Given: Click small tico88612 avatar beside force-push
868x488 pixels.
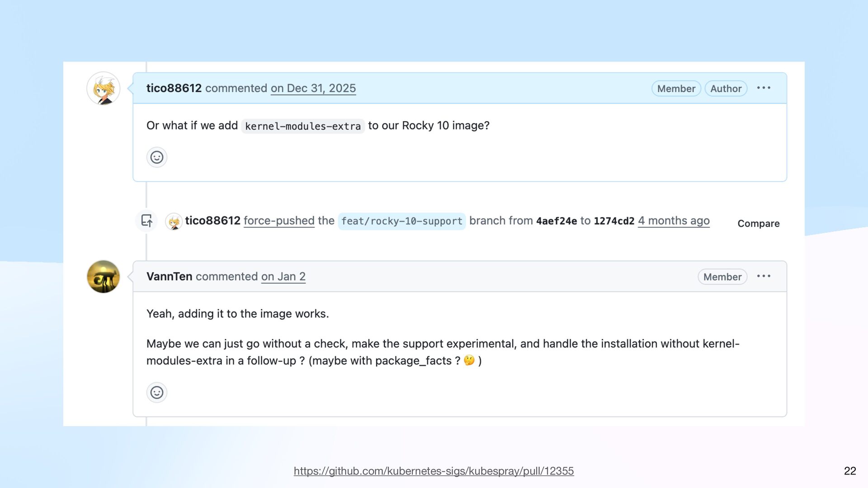Looking at the screenshot, I should [174, 221].
